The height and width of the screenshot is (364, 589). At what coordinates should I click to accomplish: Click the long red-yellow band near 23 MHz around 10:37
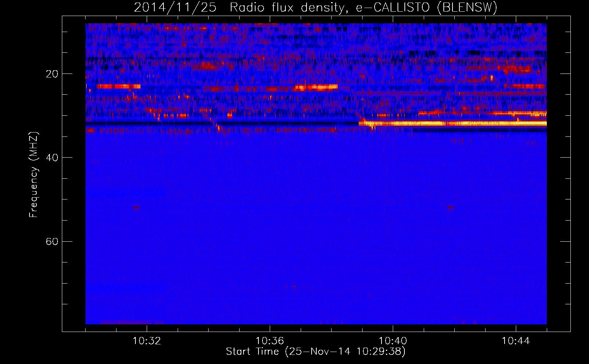pyautogui.click(x=316, y=87)
